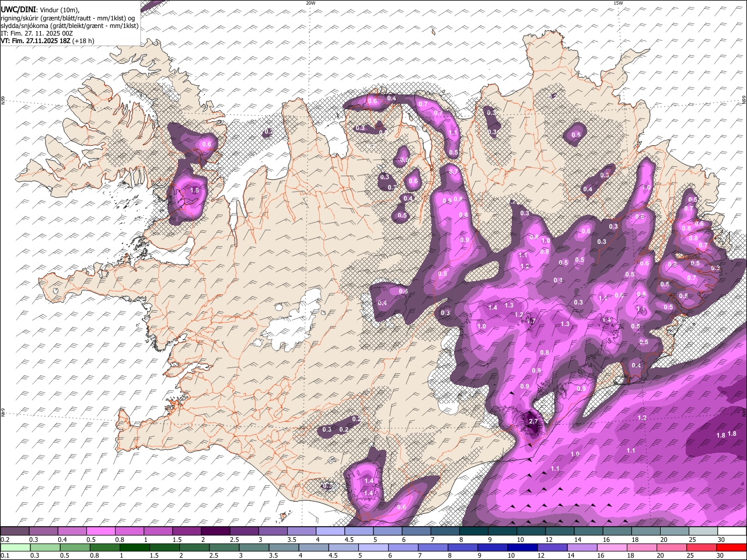Click the 'VT: Fim. 27.11.2025 18Z (+18 h)' line
The image size is (747, 560).
coord(48,41)
